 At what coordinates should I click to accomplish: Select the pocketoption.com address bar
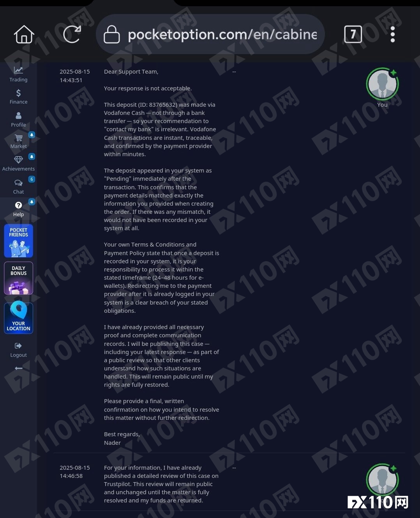tap(210, 34)
